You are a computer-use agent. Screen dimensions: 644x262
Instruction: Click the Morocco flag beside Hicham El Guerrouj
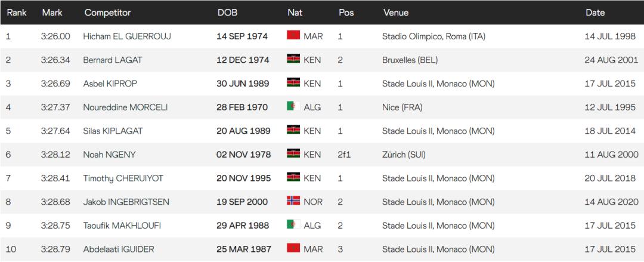pos(293,35)
